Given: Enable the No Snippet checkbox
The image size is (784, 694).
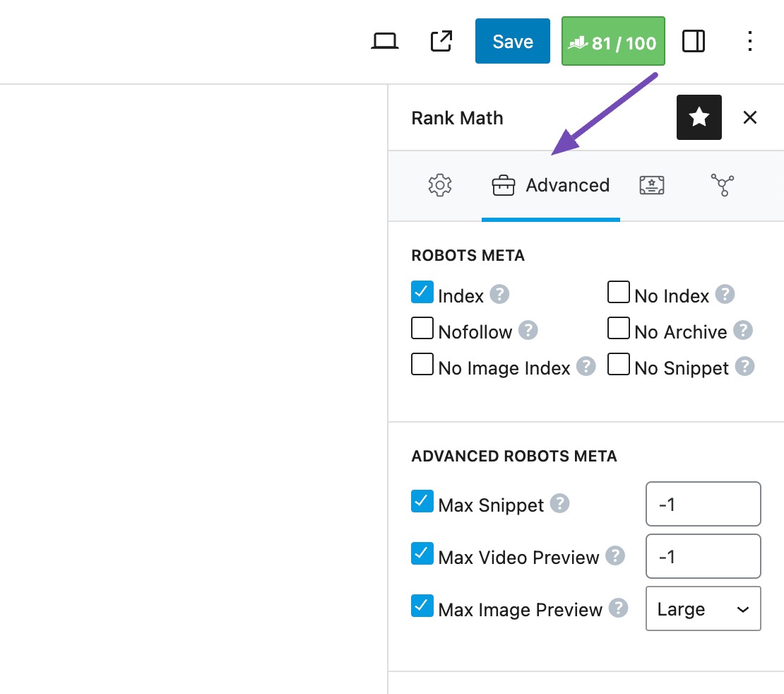Looking at the screenshot, I should 618,364.
